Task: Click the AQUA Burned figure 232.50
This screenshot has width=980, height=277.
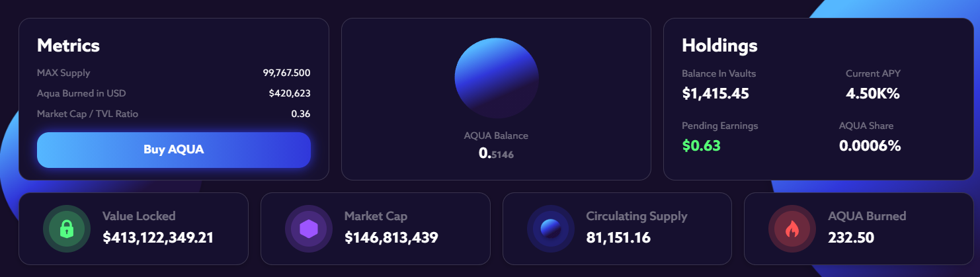Action: [851, 237]
